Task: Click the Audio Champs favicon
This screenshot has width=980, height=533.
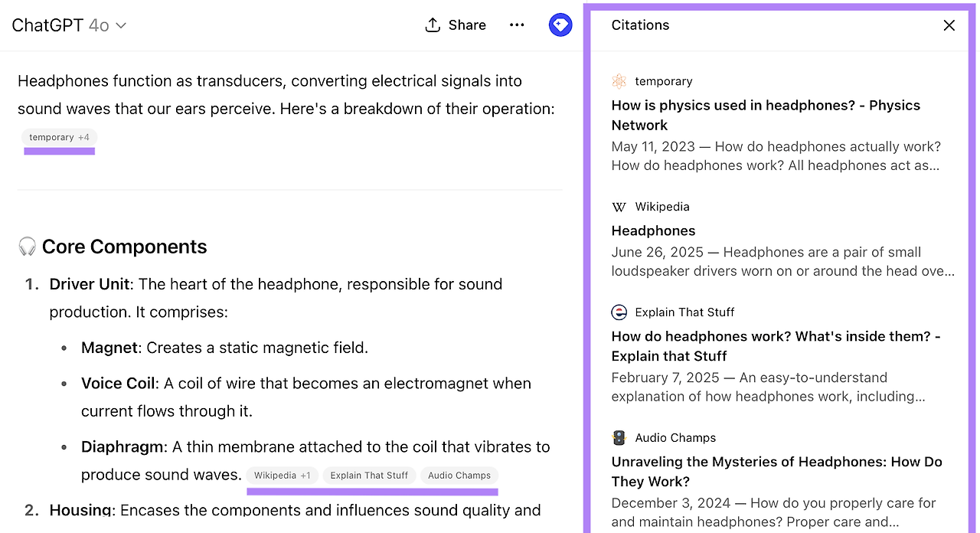Action: (x=619, y=438)
